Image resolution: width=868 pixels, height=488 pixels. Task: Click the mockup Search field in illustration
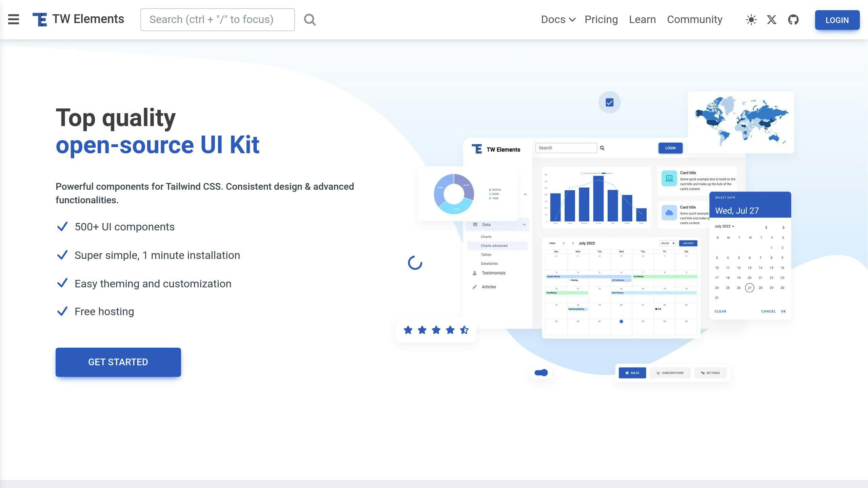click(566, 148)
